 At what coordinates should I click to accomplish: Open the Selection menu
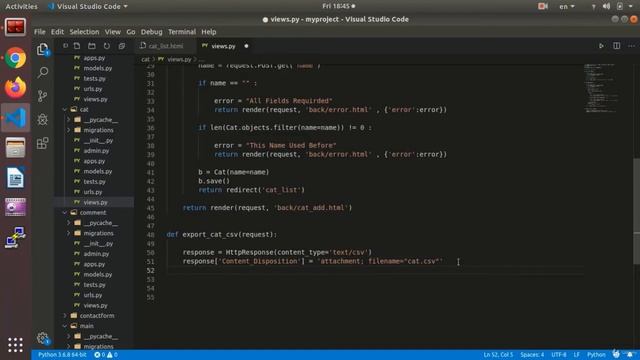click(84, 32)
